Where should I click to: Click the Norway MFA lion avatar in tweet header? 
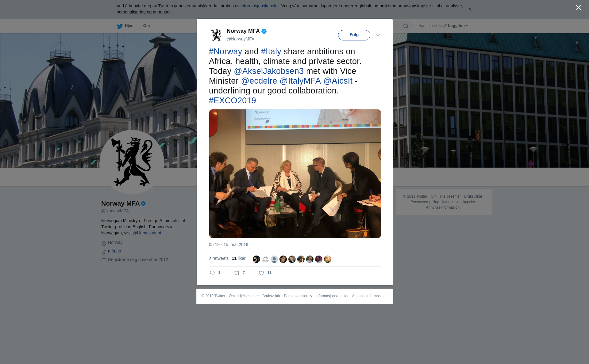216,35
